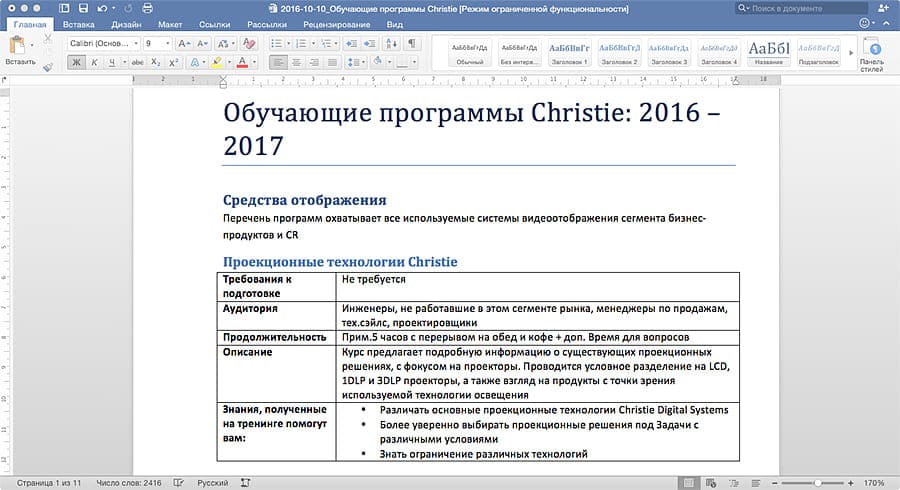This screenshot has height=490, width=900.
Task: Open the spelling check icon in the status bar
Action: [179, 483]
